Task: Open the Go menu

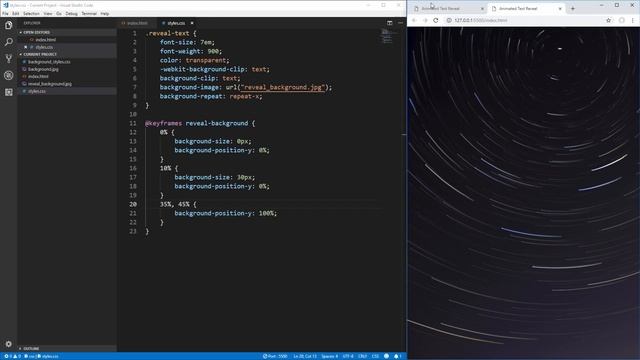Action: pyautogui.click(x=59, y=13)
